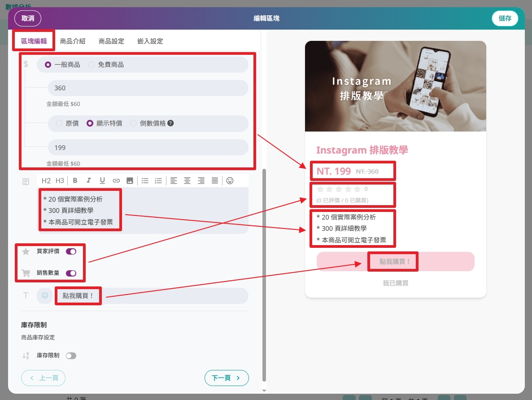Enable the 庫存限制 switch

coord(71,356)
